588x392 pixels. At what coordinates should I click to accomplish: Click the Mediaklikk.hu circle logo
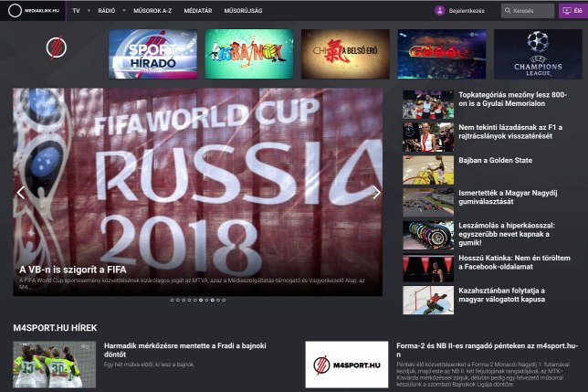(15, 10)
